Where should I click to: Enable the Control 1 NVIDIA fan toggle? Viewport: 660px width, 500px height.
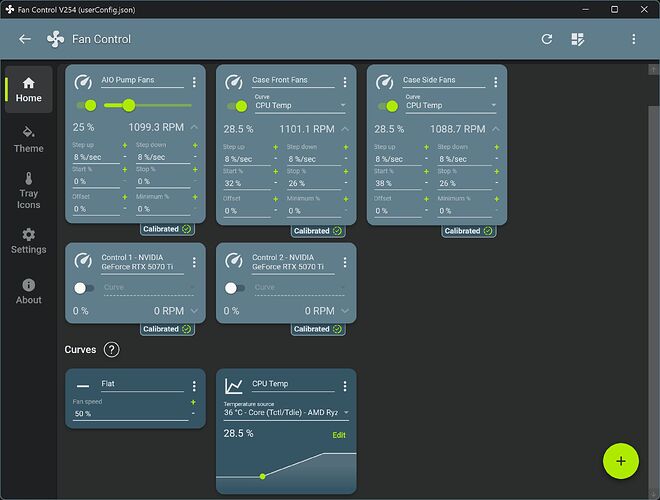coord(86,287)
